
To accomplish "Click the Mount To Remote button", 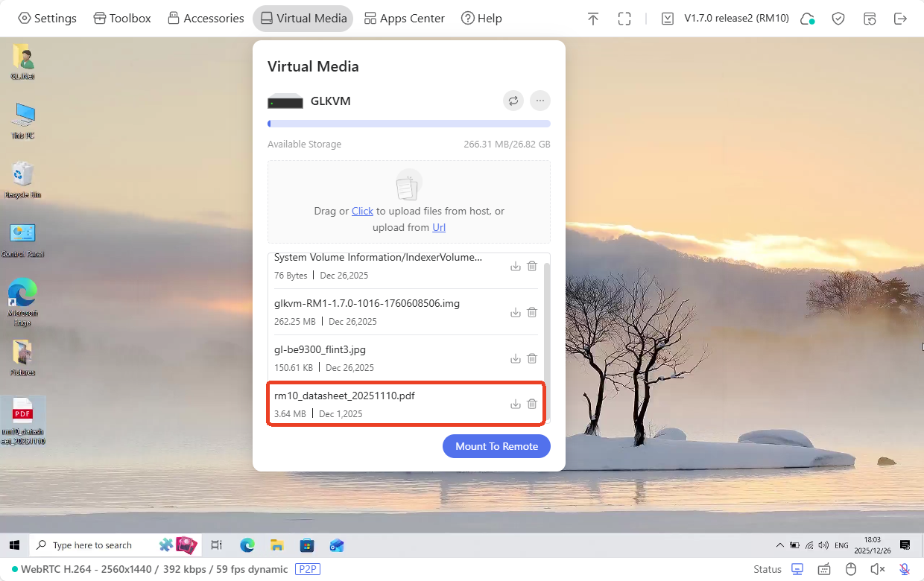I will tap(496, 446).
